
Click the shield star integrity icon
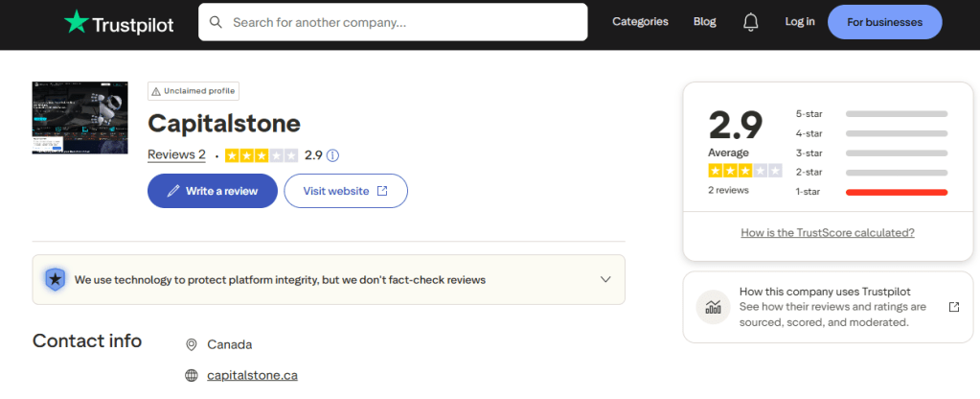pos(55,279)
